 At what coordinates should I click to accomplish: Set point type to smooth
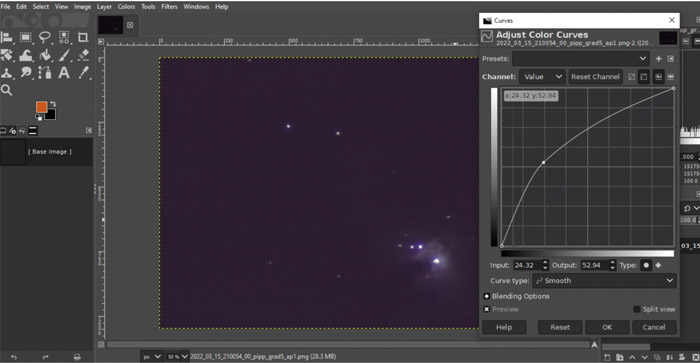tap(646, 265)
